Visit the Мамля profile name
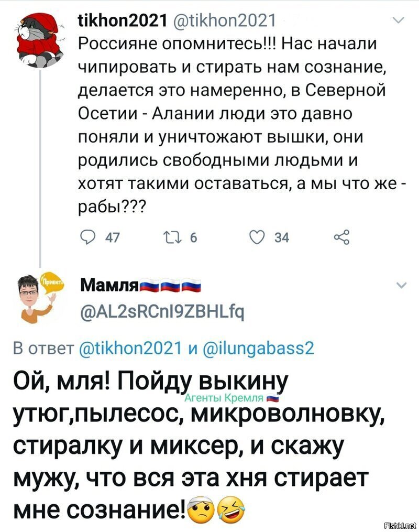Image resolution: width=419 pixels, height=532 pixels. tap(141, 286)
